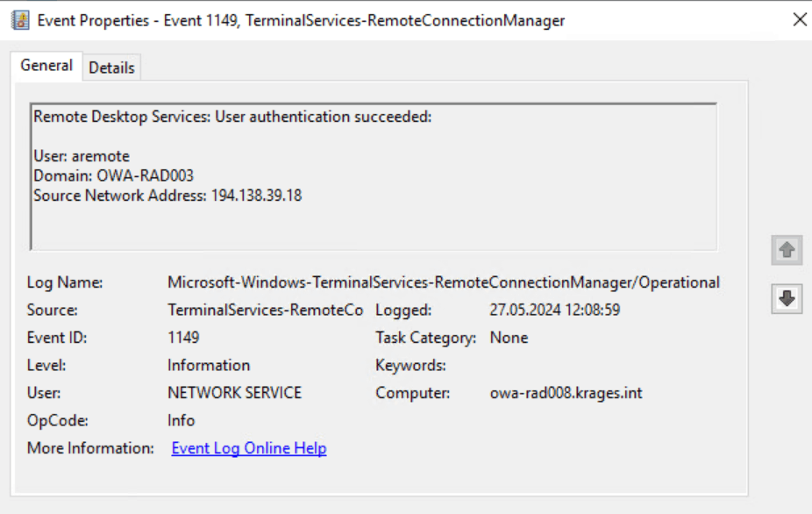Click the 'Domain: OWA-RAD003' line
The width and height of the screenshot is (812, 514).
pos(113,176)
